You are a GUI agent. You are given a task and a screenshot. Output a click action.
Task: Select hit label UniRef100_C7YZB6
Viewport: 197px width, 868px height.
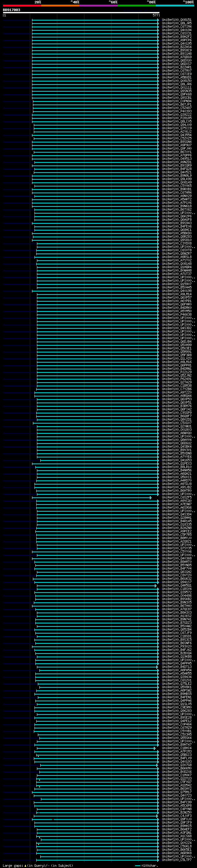click(x=177, y=389)
